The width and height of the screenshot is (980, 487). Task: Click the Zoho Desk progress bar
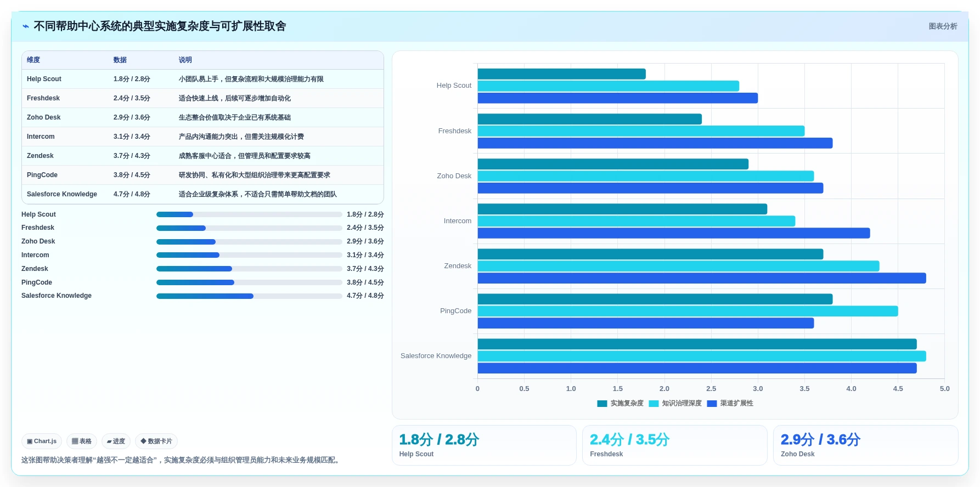249,242
